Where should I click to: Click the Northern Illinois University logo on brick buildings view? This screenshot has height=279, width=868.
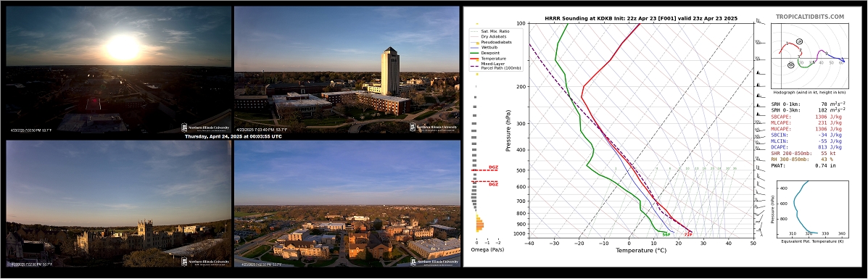click(x=434, y=262)
